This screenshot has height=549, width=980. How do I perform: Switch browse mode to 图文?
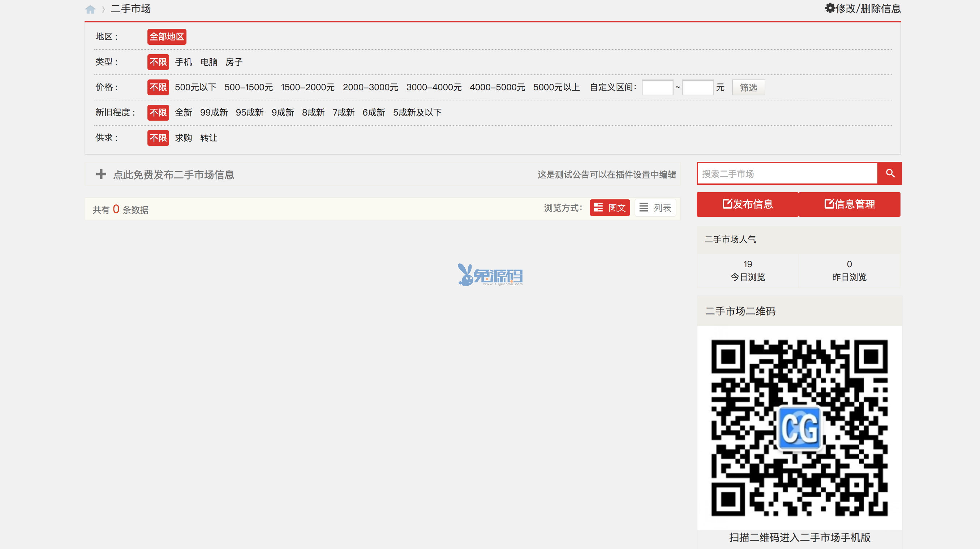(610, 208)
